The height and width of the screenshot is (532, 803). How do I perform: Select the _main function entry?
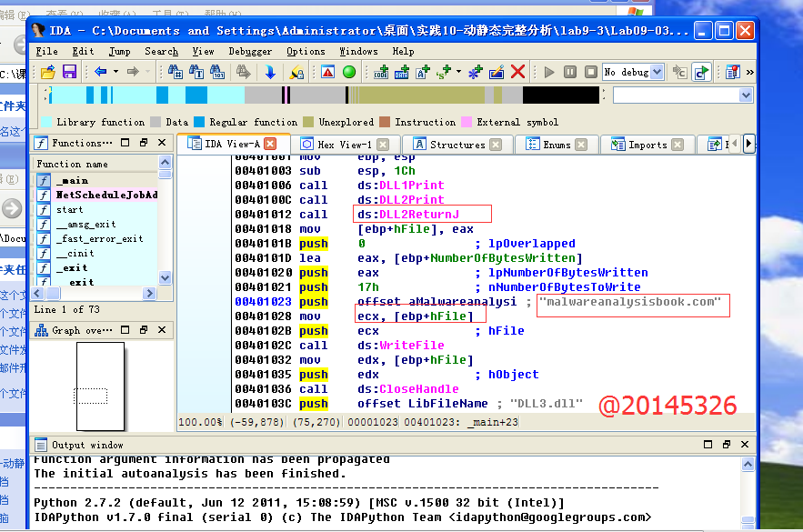[72, 181]
